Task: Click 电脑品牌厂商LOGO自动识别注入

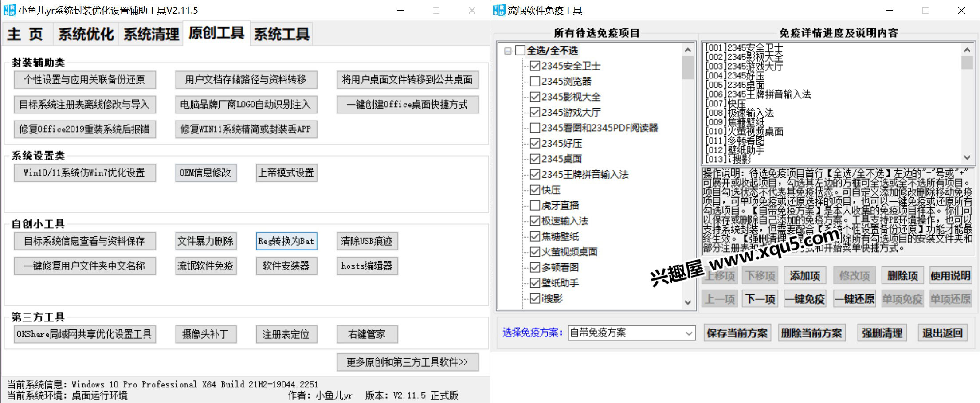Action: pos(246,105)
